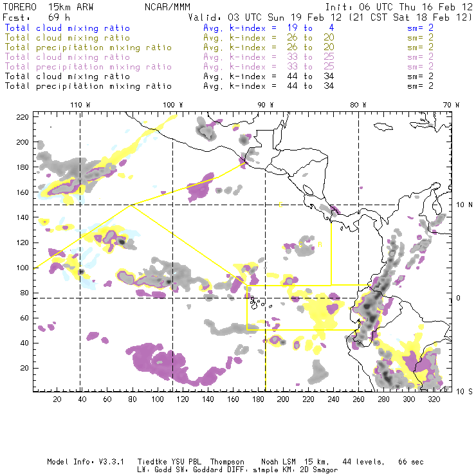The width and height of the screenshot is (476, 476).
Task: Click the '160' tick label on the x-axis
Action: [x=233, y=399]
